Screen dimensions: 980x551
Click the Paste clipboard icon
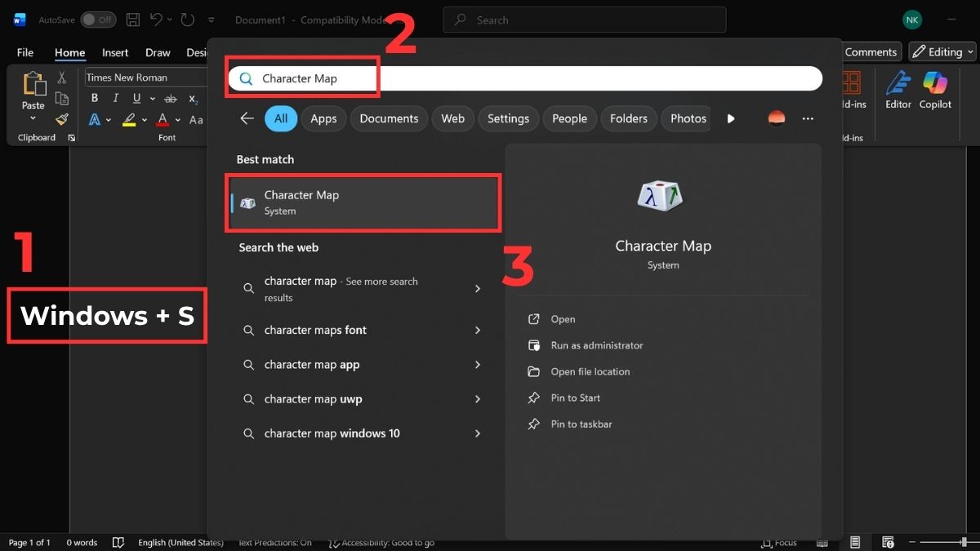(33, 85)
